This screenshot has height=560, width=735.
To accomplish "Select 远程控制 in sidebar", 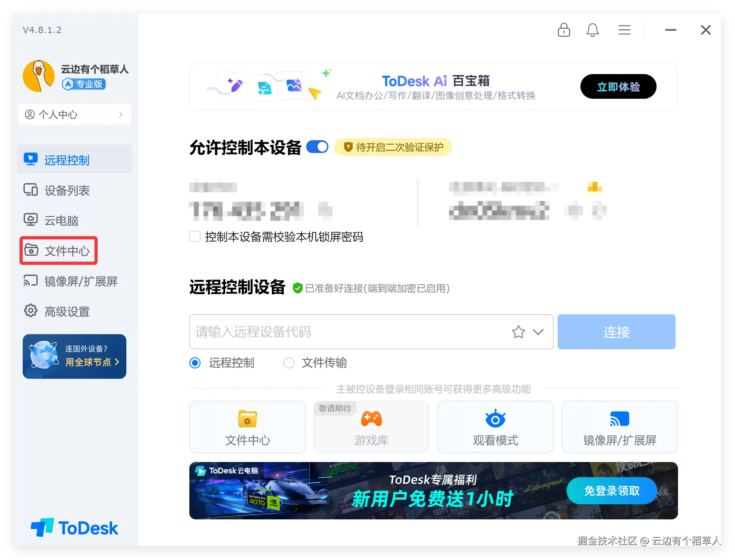I will pyautogui.click(x=75, y=160).
